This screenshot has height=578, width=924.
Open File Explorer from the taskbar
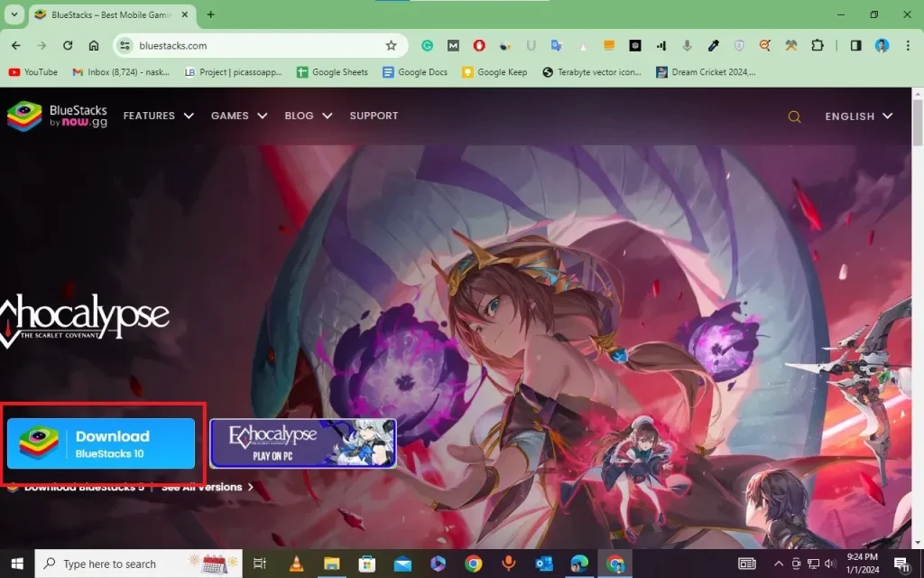click(x=332, y=564)
